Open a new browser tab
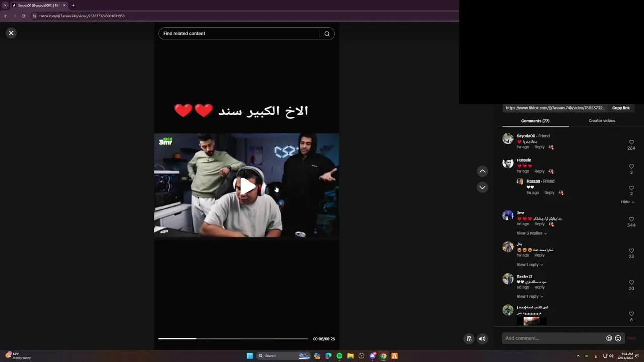The width and height of the screenshot is (644, 362). tap(73, 5)
